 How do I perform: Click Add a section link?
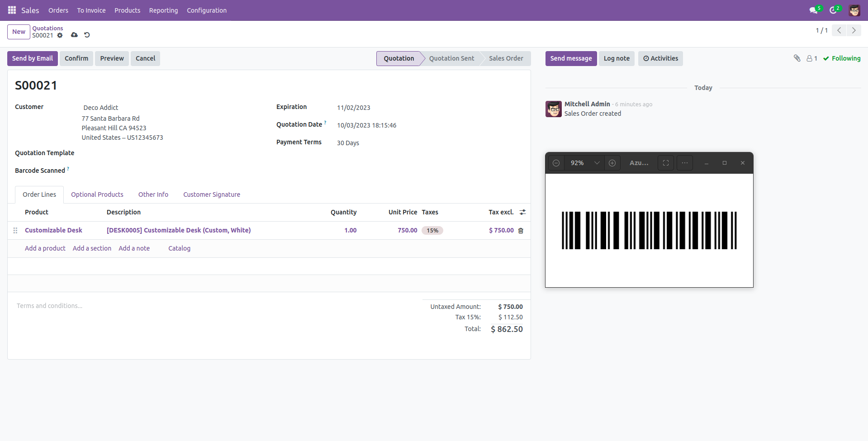click(92, 248)
